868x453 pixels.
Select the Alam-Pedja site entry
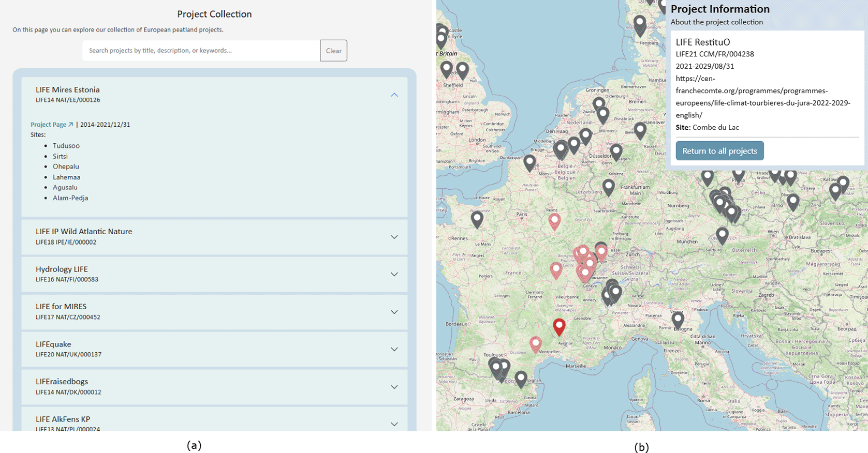pos(70,198)
